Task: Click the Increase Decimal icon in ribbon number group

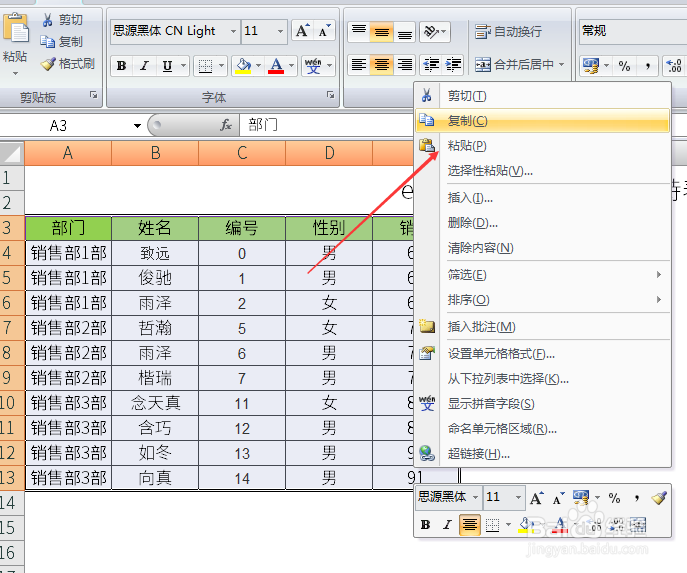Action: [673, 66]
